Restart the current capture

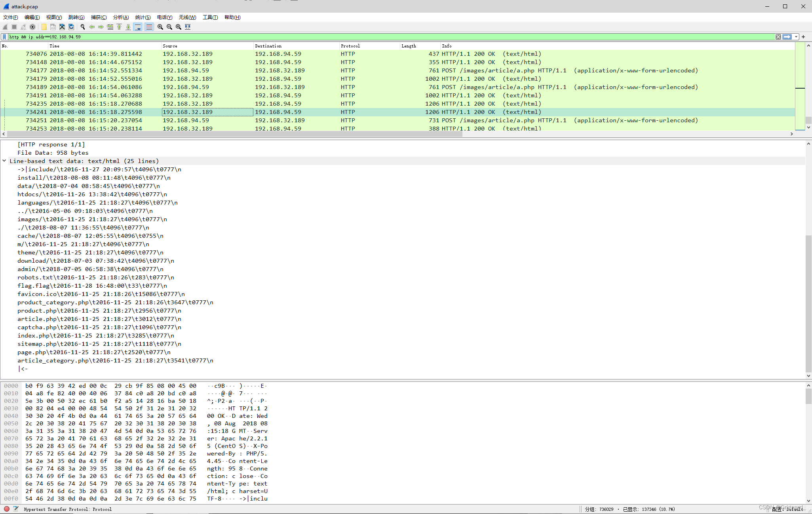coord(23,27)
